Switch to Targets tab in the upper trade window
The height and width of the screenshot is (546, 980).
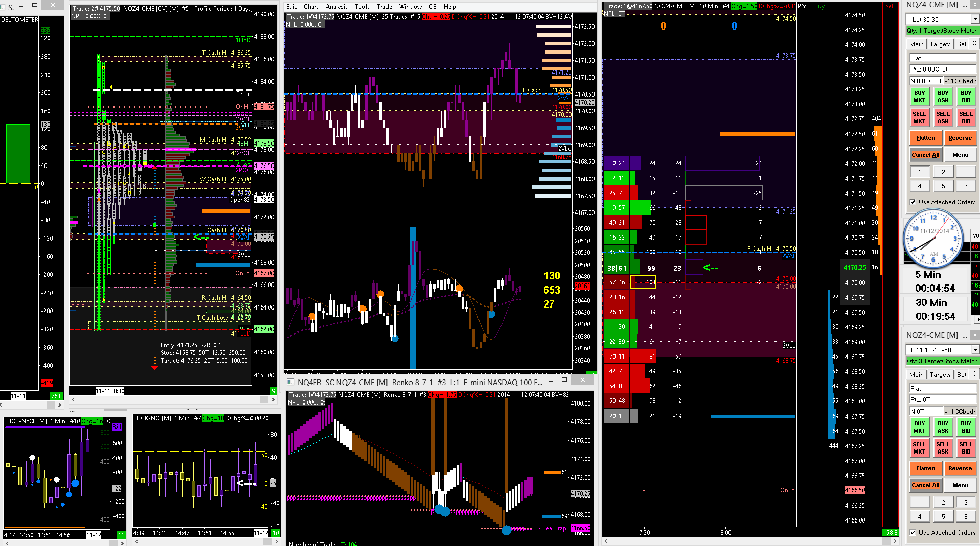pos(940,44)
